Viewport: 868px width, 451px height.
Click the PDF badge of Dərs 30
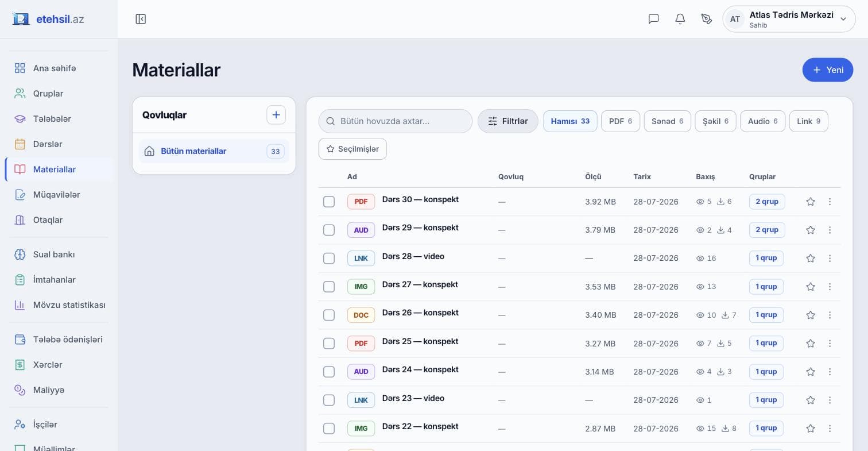361,202
